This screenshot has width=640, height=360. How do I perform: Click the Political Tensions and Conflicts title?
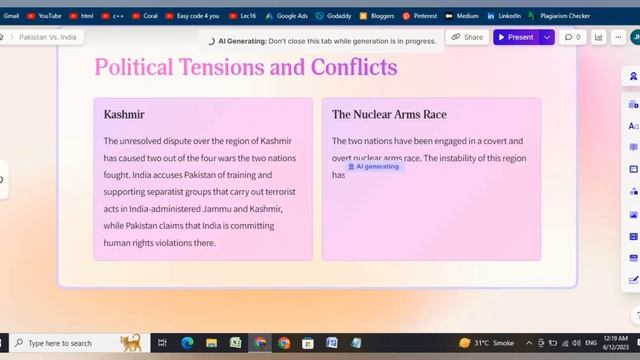[x=246, y=67]
